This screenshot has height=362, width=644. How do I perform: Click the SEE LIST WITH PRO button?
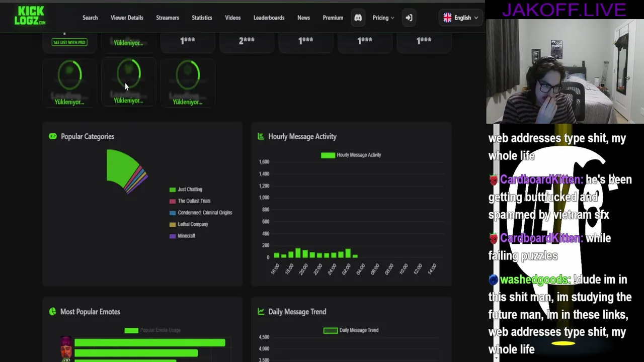(69, 42)
